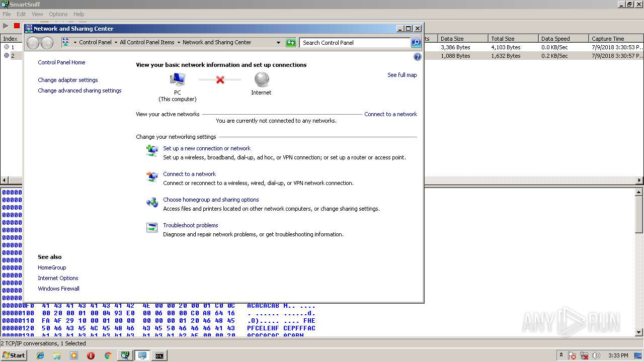The width and height of the screenshot is (644, 362).
Task: Sort by Index column header
Action: 11,39
